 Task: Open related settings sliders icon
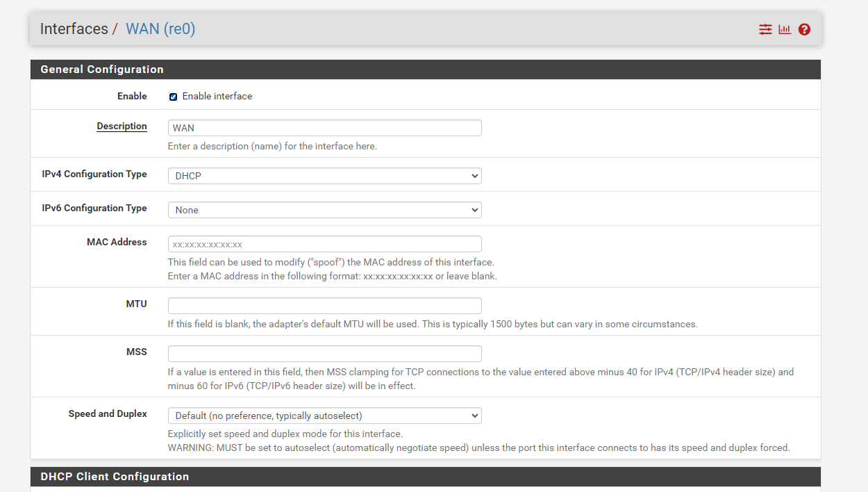click(765, 29)
